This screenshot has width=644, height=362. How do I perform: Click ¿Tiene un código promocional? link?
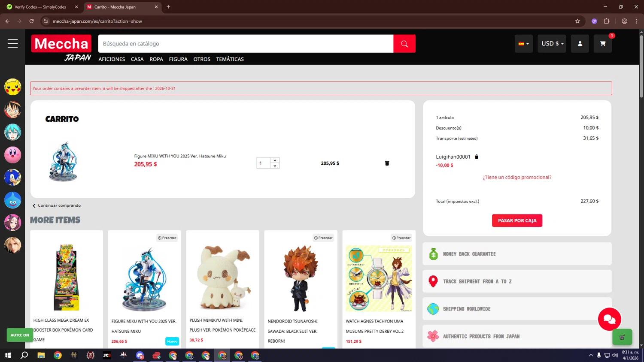(517, 177)
